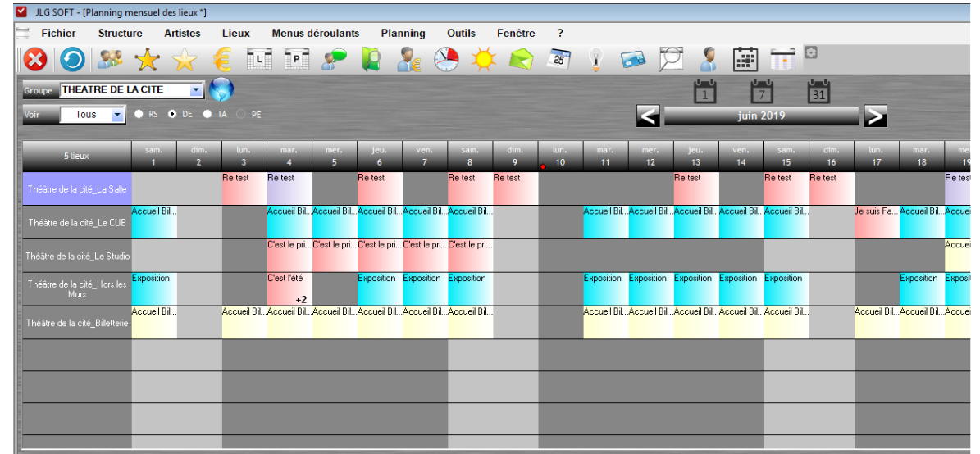This screenshot has width=980, height=454.
Task: Click the yellow sun icon
Action: click(483, 60)
